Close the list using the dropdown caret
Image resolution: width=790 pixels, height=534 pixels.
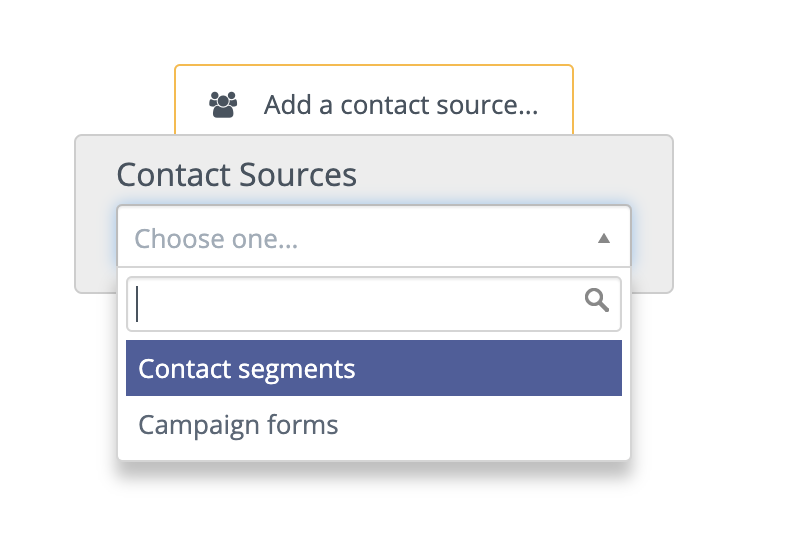(604, 238)
